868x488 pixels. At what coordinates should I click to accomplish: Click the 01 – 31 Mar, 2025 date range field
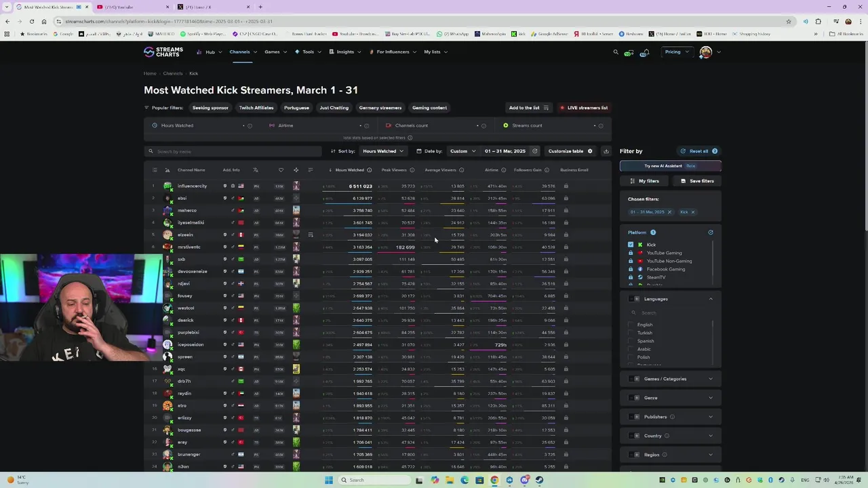505,151
